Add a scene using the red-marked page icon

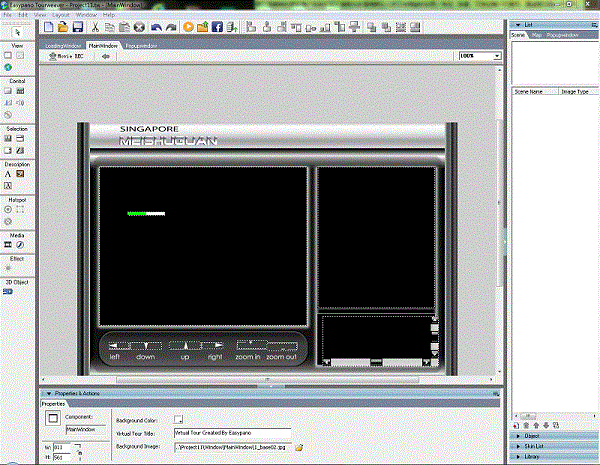(x=516, y=426)
